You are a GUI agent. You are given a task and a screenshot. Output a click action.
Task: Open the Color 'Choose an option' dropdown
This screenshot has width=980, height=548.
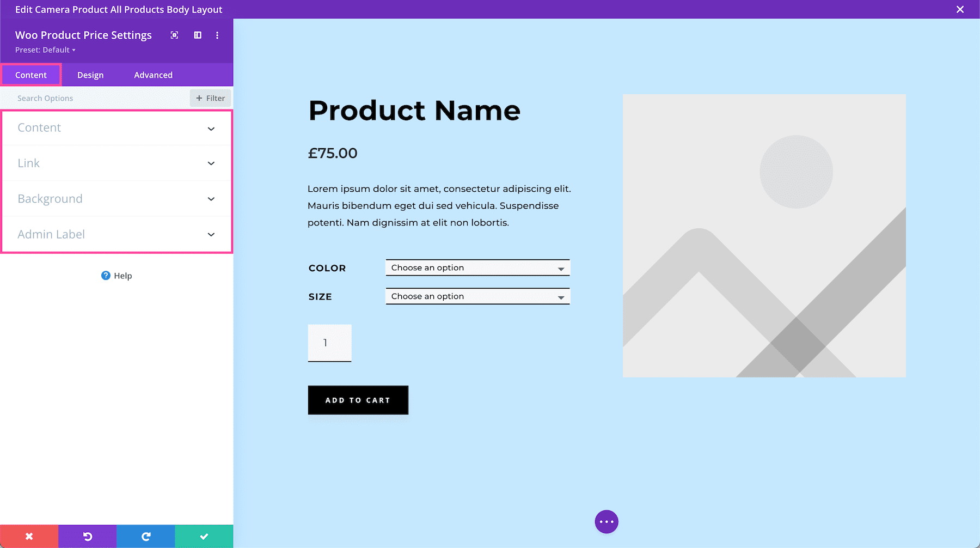tap(477, 267)
